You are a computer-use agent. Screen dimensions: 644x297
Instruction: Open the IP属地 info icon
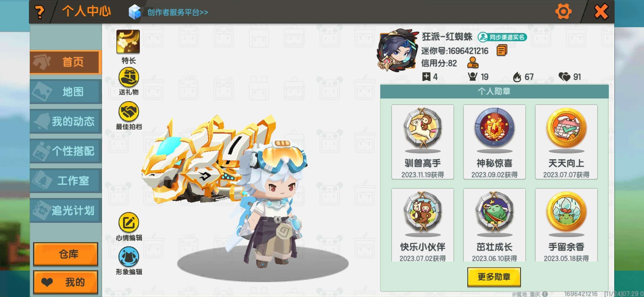[x=545, y=294]
